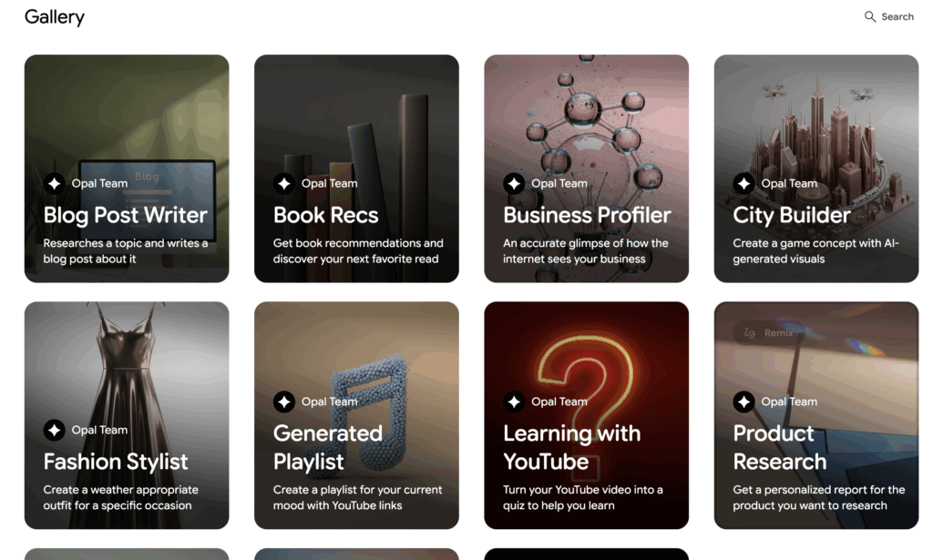Click the Search magnifier icon

870,16
